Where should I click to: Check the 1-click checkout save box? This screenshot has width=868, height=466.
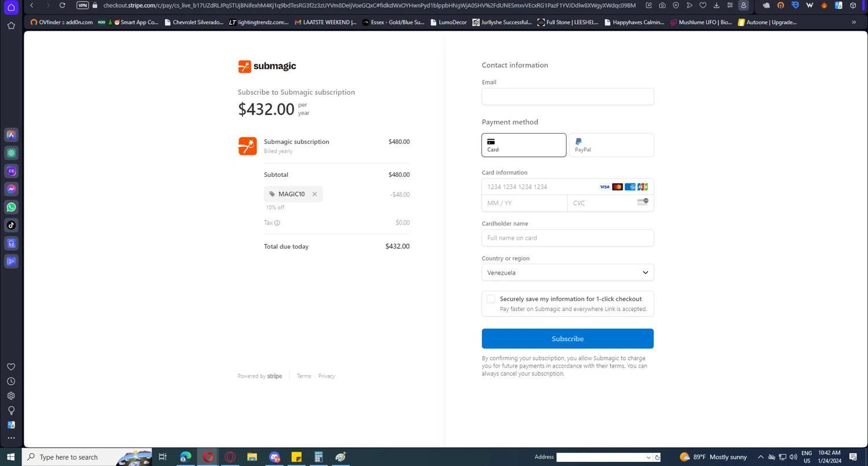491,299
